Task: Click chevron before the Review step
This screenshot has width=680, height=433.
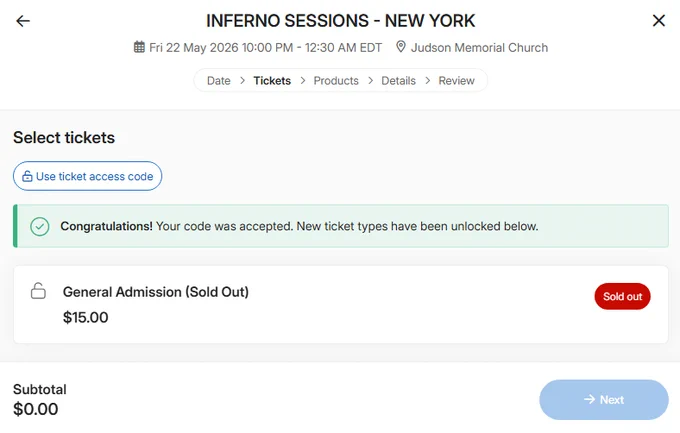Action: tap(428, 81)
